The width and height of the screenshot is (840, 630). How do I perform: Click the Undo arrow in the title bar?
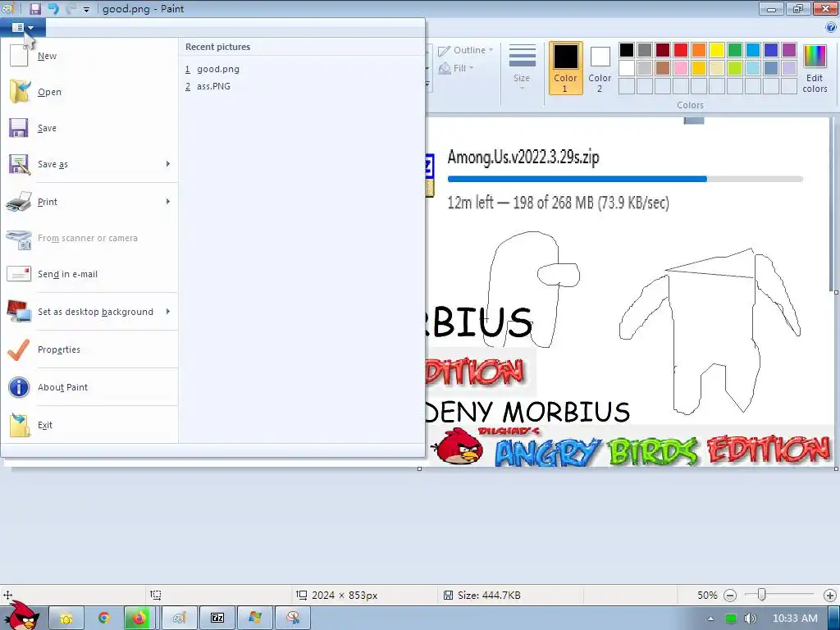click(x=53, y=8)
